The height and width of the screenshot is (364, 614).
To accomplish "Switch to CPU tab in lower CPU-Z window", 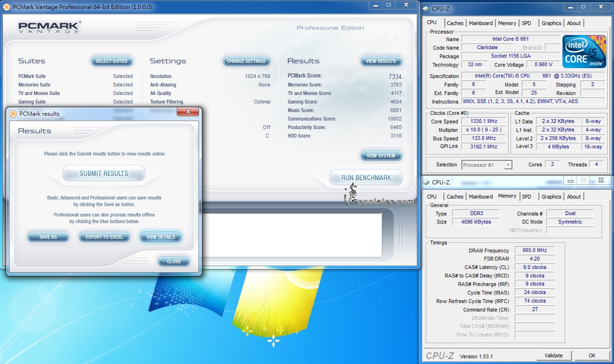I will [x=432, y=197].
